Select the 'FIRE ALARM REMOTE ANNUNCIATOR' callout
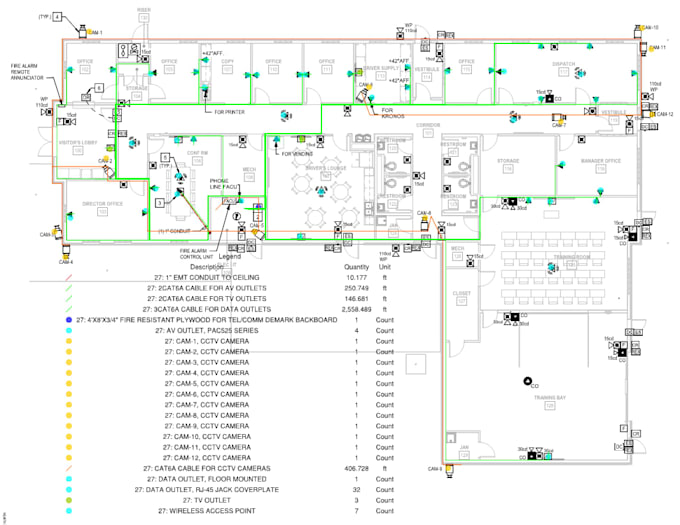The image size is (680, 525). pos(27,72)
